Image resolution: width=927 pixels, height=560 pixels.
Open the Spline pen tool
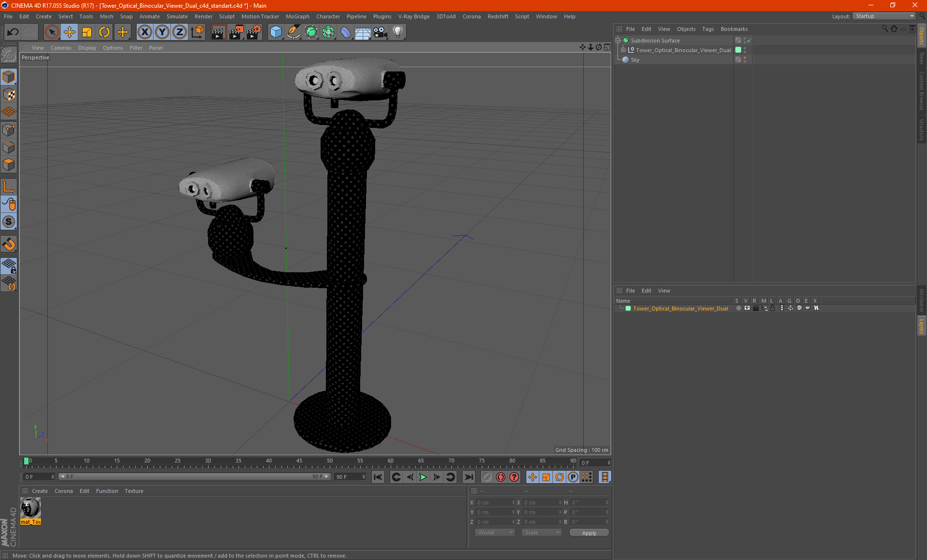point(294,32)
